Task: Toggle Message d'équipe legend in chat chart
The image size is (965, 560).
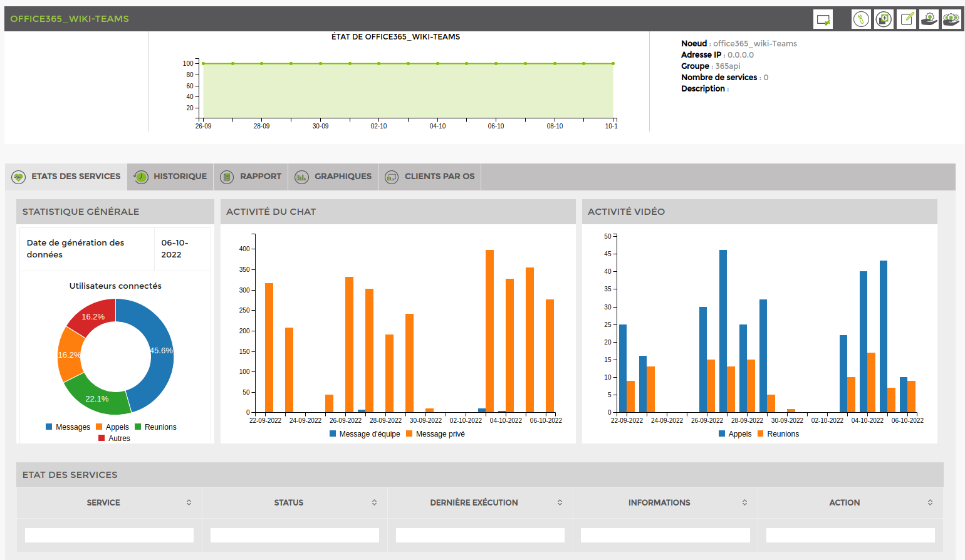Action: coord(365,434)
